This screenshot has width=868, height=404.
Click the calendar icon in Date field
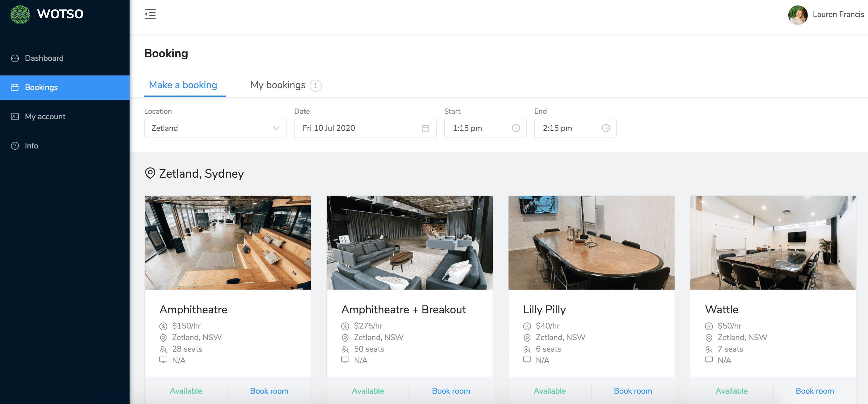(425, 128)
